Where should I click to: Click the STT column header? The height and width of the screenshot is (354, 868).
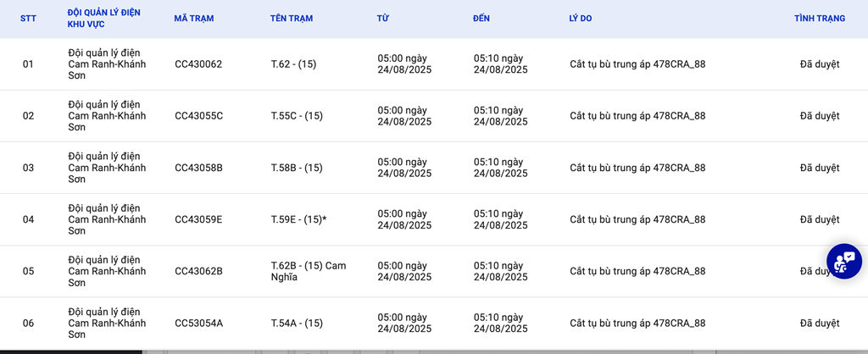28,19
